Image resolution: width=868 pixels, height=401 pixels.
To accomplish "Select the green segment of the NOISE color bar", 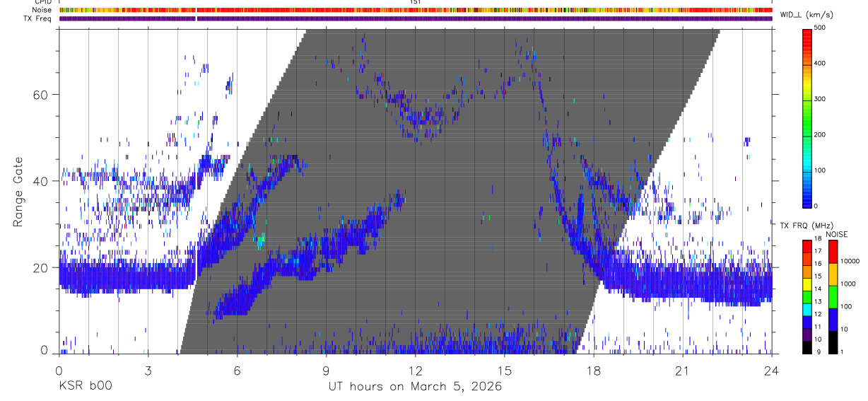I will click(833, 297).
